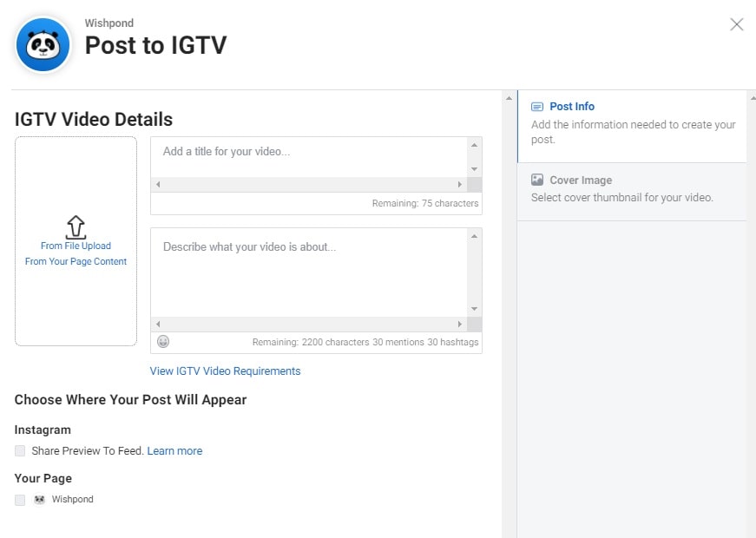Click the video title input field
This screenshot has height=538, width=756.
tap(308, 157)
